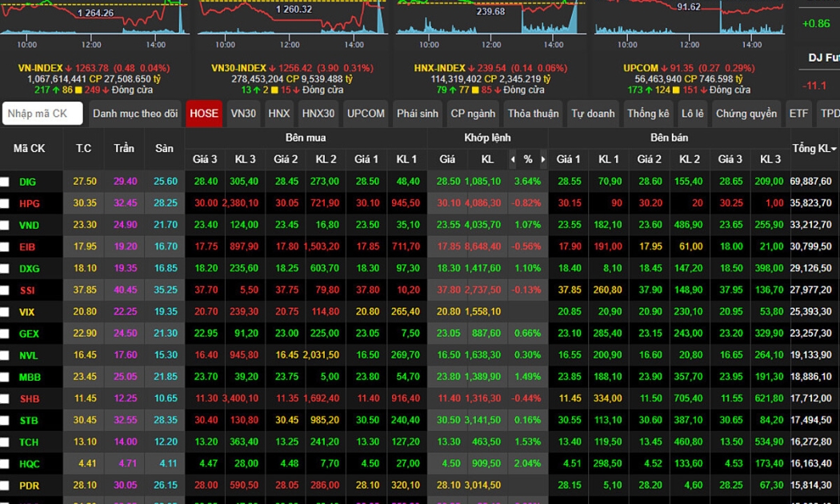This screenshot has width=840, height=504.
Task: Click the right arrow beside the % column
Action: (x=543, y=159)
